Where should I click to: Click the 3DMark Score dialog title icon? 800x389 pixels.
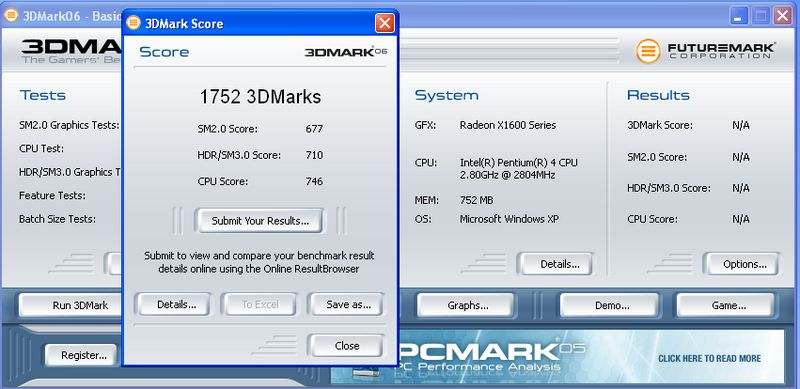point(133,23)
